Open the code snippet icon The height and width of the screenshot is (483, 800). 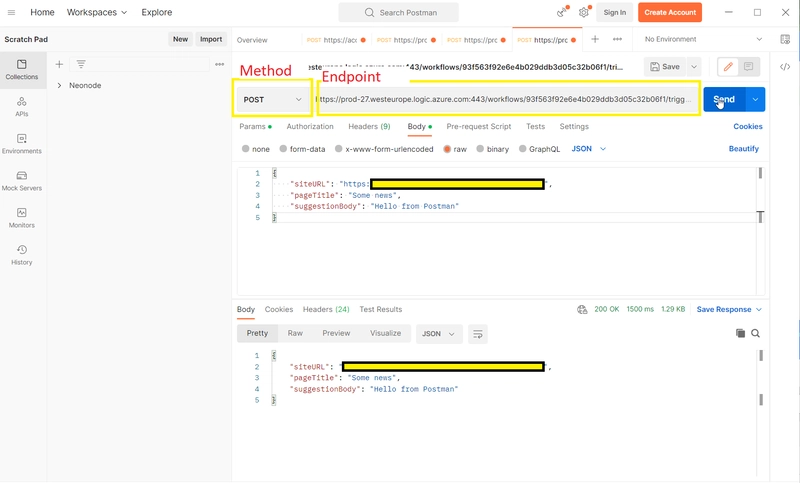(x=785, y=67)
